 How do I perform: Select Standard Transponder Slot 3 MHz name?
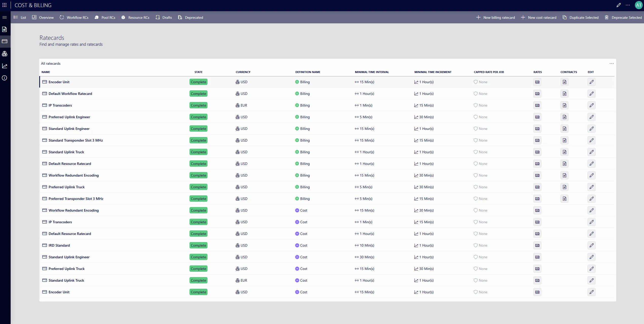click(76, 140)
